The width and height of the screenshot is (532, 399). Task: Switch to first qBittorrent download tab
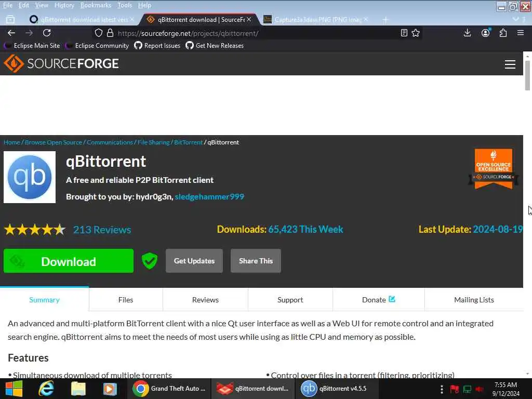click(82, 20)
